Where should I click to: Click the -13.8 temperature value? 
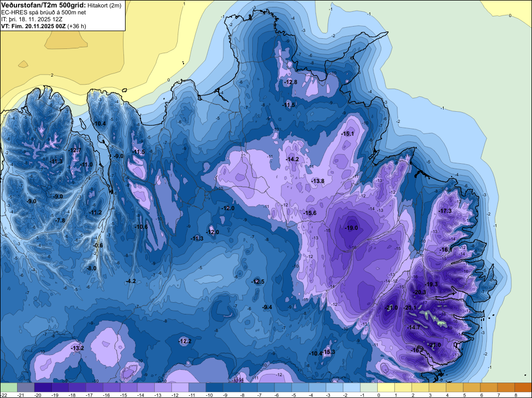(x=318, y=181)
